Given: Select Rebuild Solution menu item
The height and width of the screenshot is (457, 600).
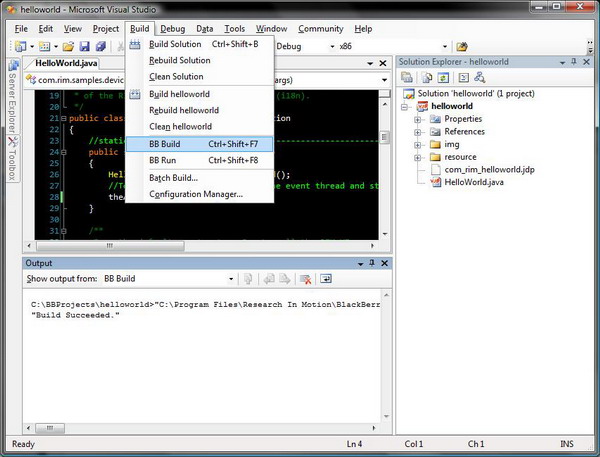Looking at the screenshot, I should 199,60.
